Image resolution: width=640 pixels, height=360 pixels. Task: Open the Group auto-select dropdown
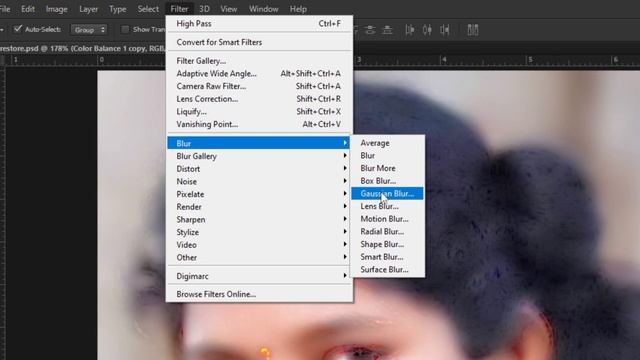pos(89,30)
